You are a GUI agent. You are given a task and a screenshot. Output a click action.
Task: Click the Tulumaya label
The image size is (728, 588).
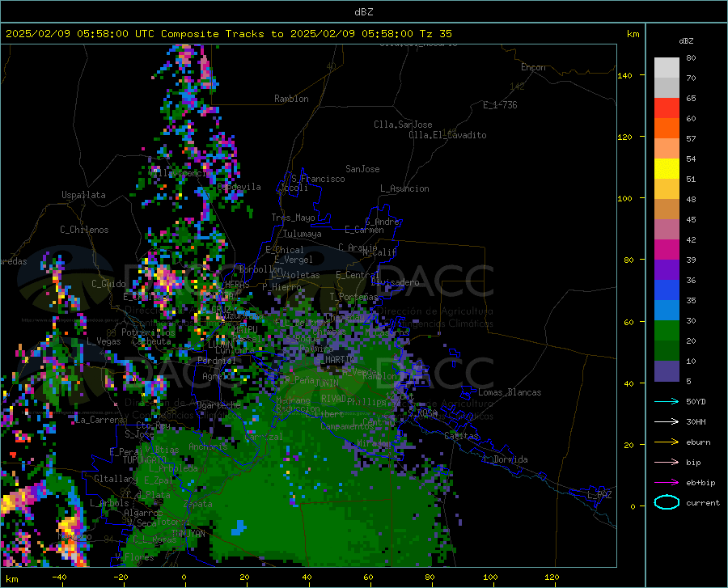(x=302, y=234)
